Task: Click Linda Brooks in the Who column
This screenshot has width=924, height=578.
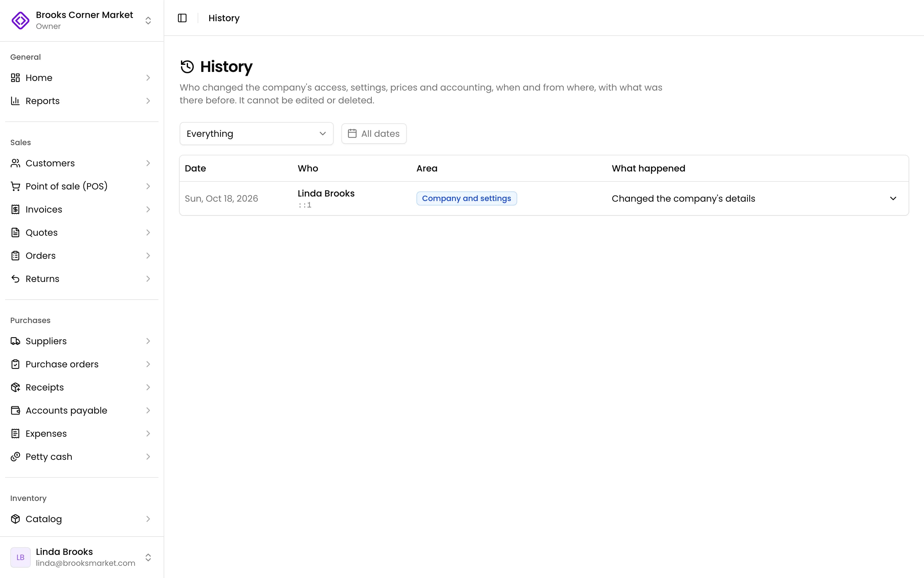Action: point(326,193)
